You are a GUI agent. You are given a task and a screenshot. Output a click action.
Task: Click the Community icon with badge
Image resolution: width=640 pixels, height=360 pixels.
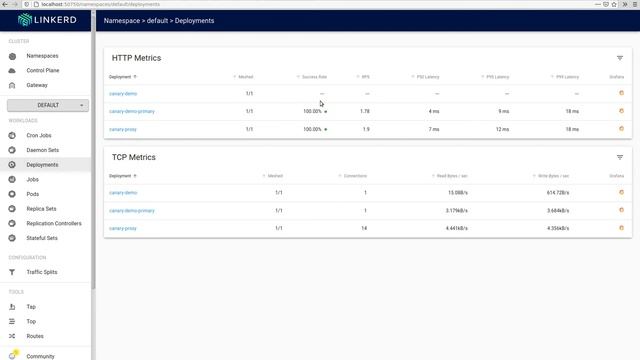13,355
